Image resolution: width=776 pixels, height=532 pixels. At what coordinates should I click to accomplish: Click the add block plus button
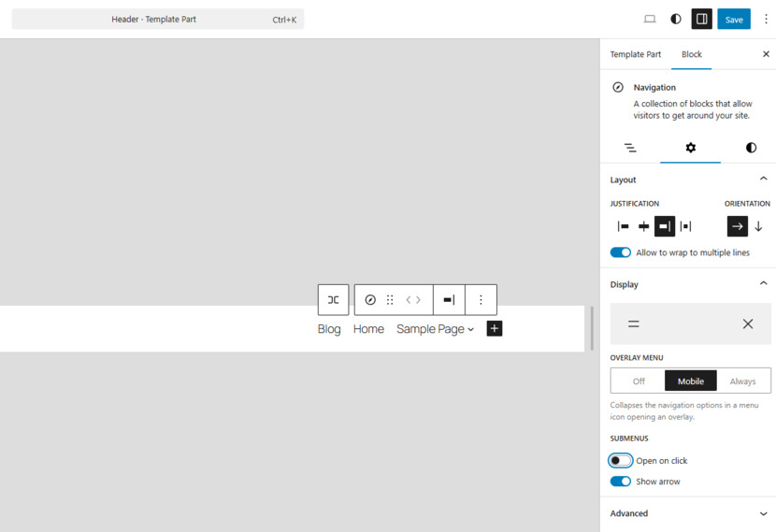[x=494, y=328]
